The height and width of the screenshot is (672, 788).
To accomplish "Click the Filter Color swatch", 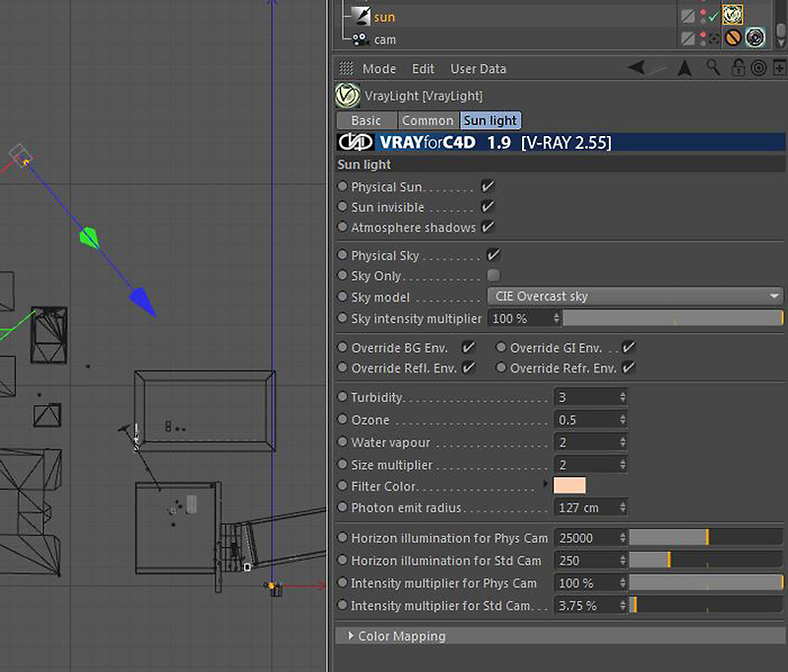I will coord(569,485).
